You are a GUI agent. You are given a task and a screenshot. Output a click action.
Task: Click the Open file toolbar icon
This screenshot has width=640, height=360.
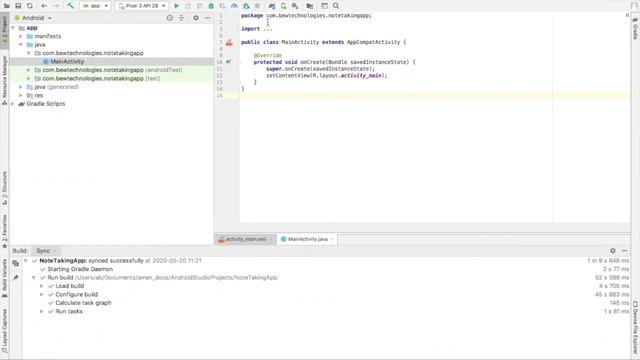click(7, 6)
